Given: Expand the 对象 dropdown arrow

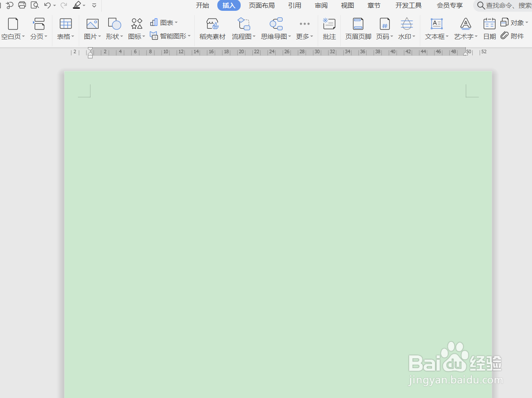Looking at the screenshot, I should [x=527, y=22].
